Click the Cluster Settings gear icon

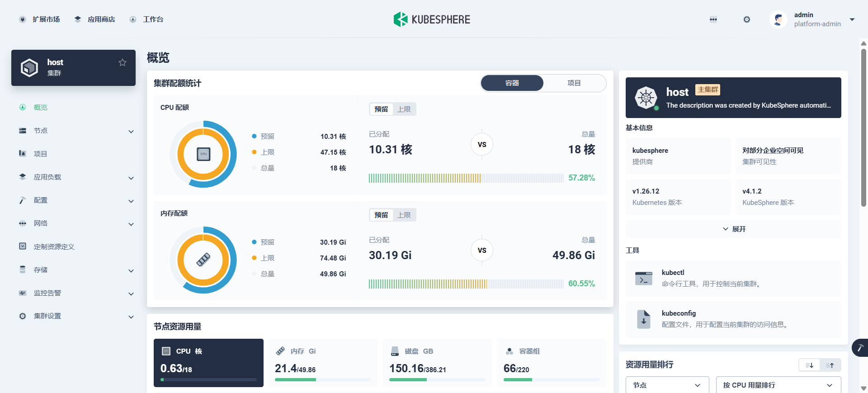(23, 316)
